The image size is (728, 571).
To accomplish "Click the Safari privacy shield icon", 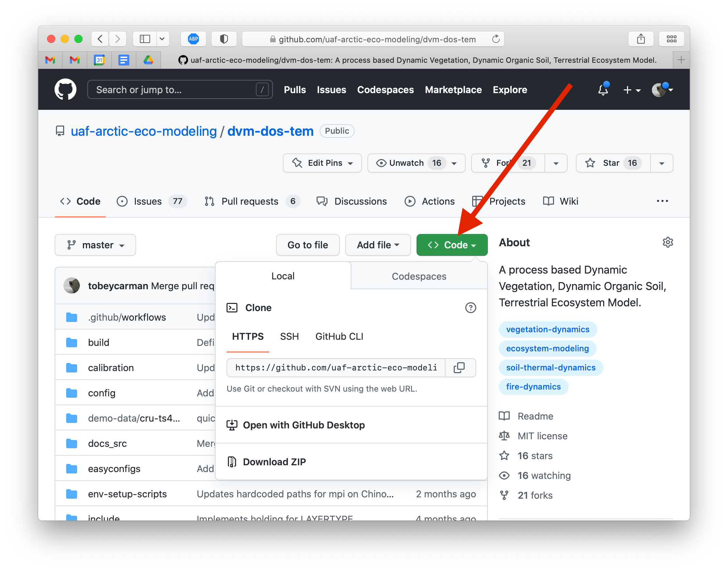I will pyautogui.click(x=224, y=39).
